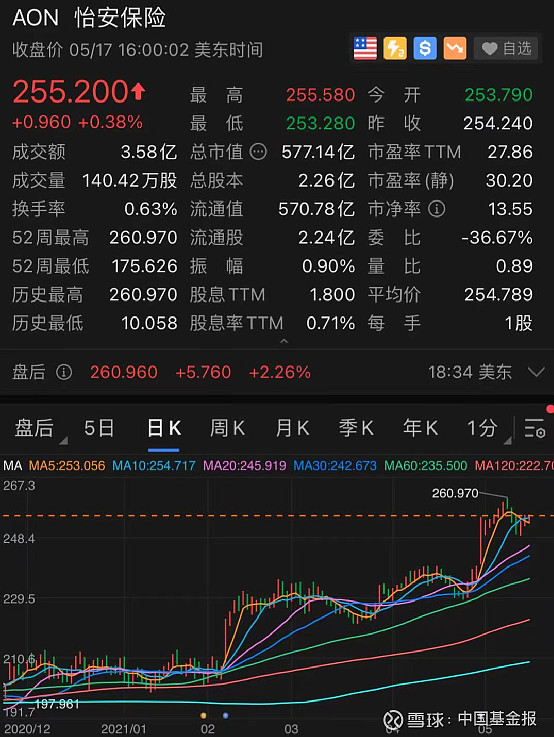Tap the 股息率TTM value 0.71%
The image size is (554, 737).
tap(330, 323)
